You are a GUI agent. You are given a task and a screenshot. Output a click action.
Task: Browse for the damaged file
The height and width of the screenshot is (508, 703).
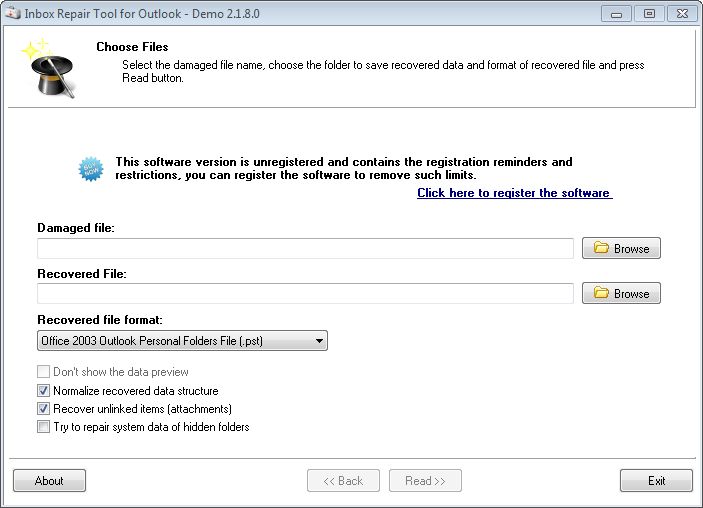pyautogui.click(x=621, y=248)
